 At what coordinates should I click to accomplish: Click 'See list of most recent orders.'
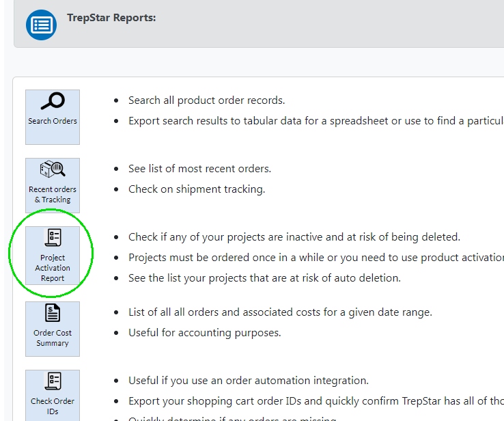click(199, 169)
